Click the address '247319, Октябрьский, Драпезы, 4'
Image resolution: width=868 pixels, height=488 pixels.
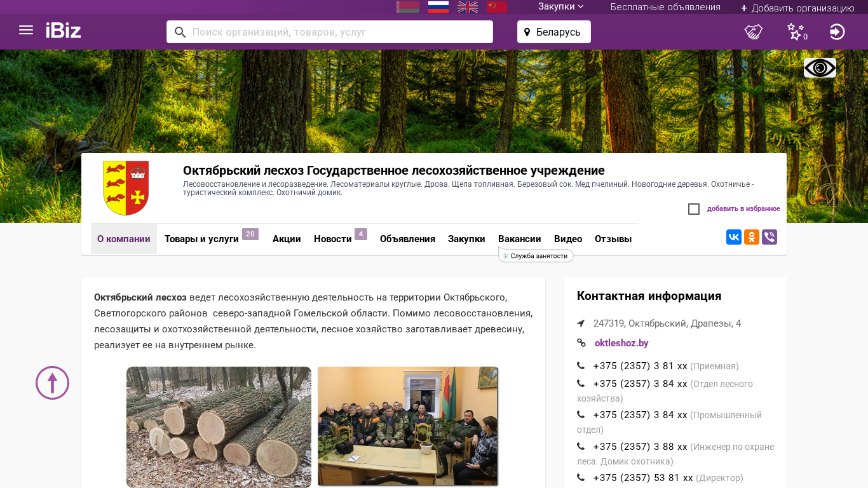pos(667,323)
